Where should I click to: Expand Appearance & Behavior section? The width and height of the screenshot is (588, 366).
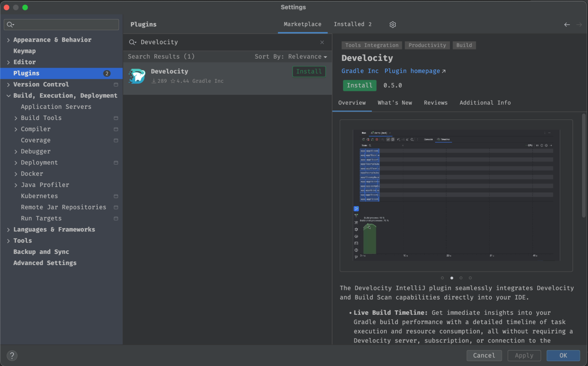coord(8,40)
